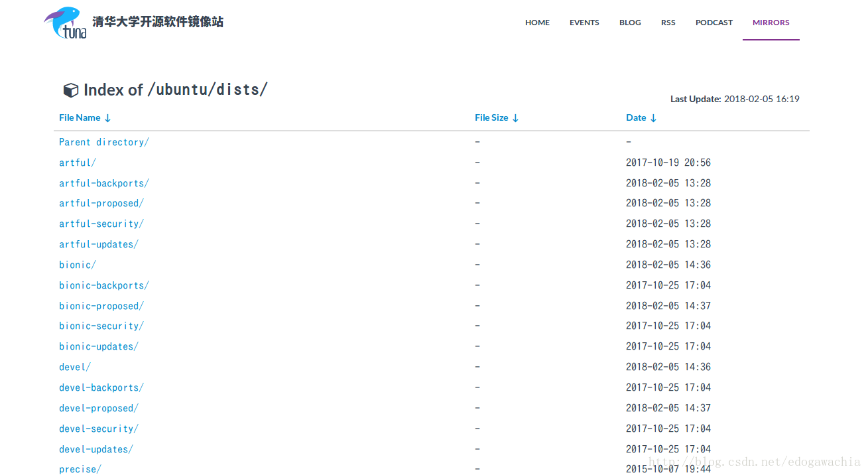Go to the EVENTS page

(584, 23)
